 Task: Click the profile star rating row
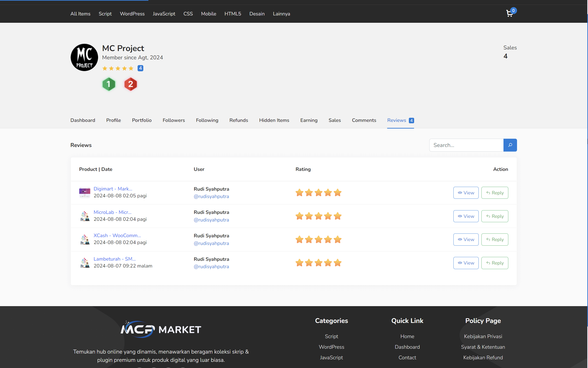click(x=118, y=68)
